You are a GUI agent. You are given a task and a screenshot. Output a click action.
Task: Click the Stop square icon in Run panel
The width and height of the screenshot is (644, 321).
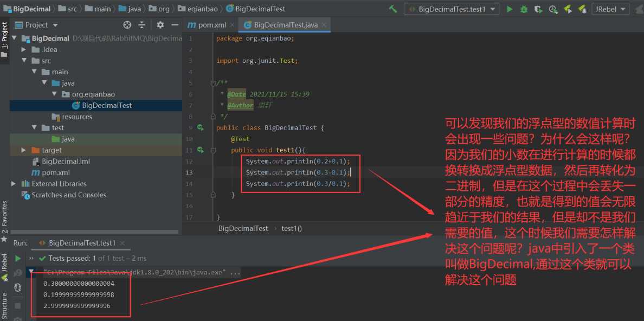(x=18, y=306)
